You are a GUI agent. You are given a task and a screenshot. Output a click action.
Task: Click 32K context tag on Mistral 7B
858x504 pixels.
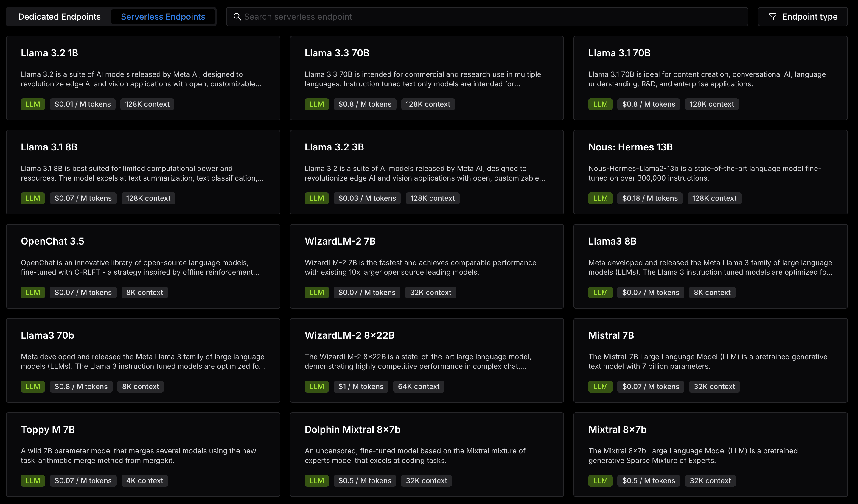tap(714, 387)
